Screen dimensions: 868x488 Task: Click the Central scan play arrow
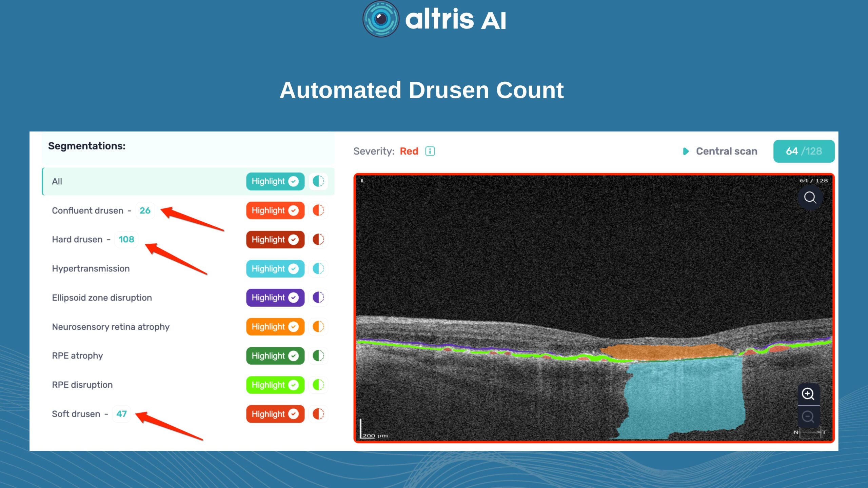tap(686, 151)
